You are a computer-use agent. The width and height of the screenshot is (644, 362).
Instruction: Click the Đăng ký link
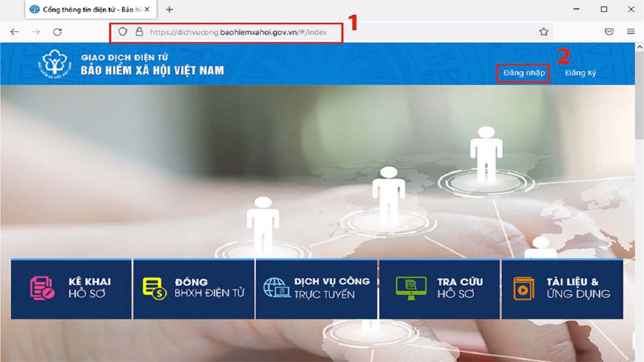point(580,72)
